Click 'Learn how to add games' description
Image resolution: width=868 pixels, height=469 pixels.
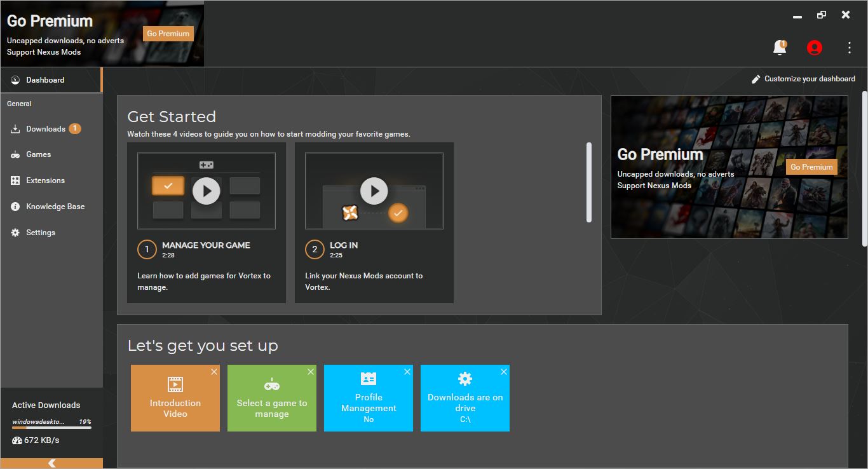(x=204, y=282)
